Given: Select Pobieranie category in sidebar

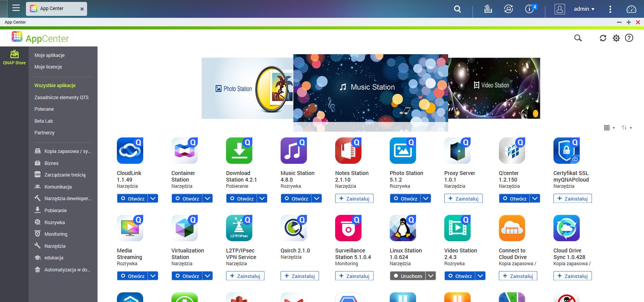Looking at the screenshot, I should 51,211.
